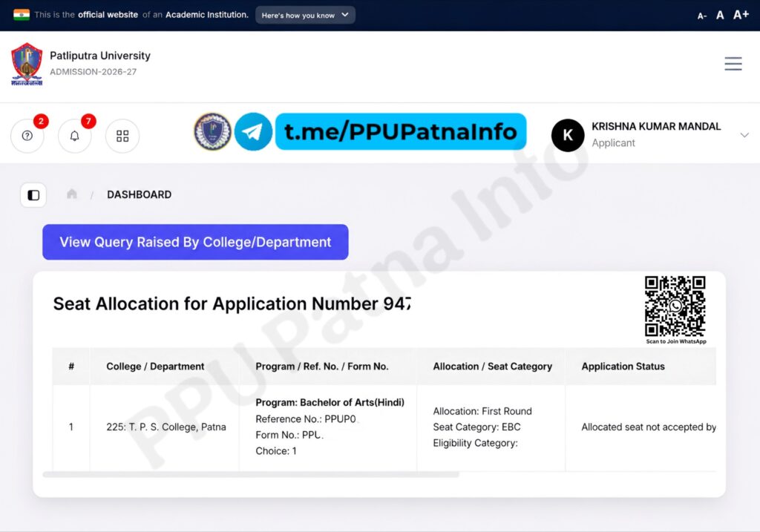This screenshot has height=532, width=760.
Task: Click the Form No. text
Action: [x=289, y=435]
